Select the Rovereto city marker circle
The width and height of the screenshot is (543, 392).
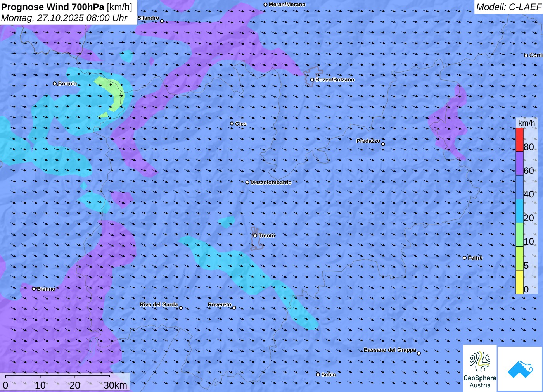[234, 308]
